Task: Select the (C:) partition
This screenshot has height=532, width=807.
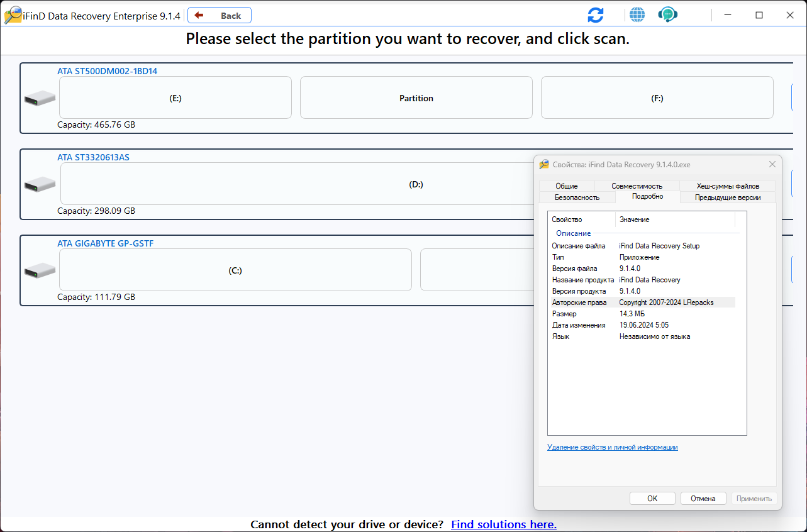Action: pos(235,270)
